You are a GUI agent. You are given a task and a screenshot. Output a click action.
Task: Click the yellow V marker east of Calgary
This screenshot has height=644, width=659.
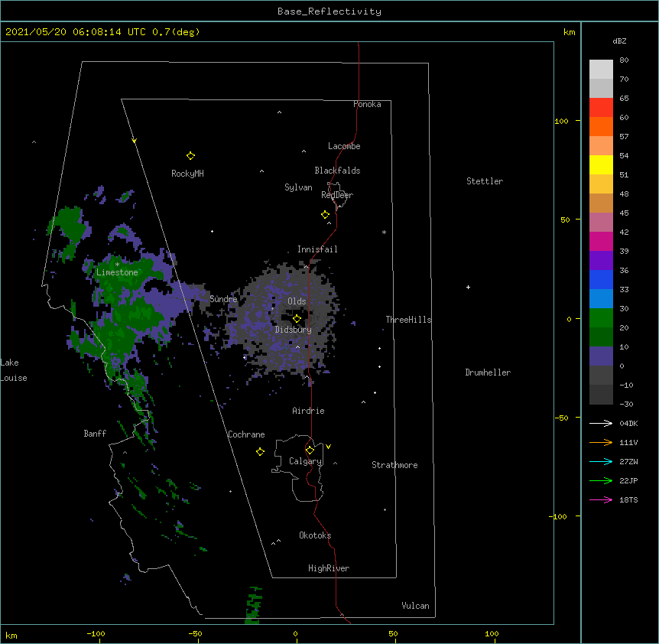pos(328,447)
